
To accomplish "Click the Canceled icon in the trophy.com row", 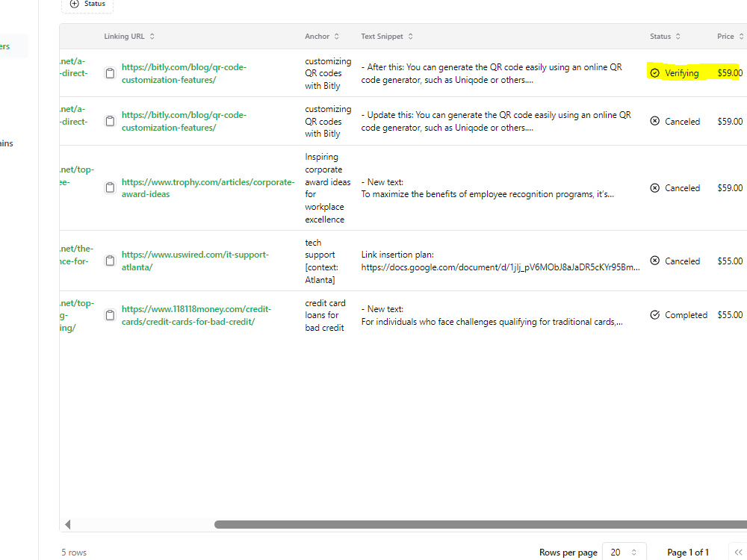I will pos(655,187).
